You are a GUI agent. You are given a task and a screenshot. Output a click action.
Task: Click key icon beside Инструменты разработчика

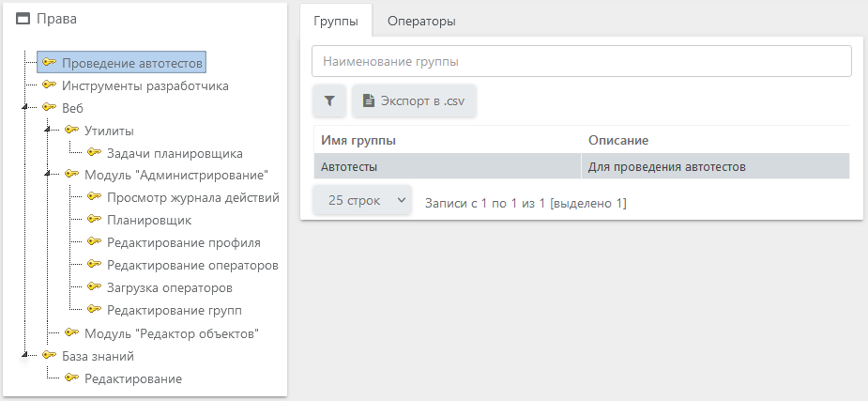coord(50,85)
